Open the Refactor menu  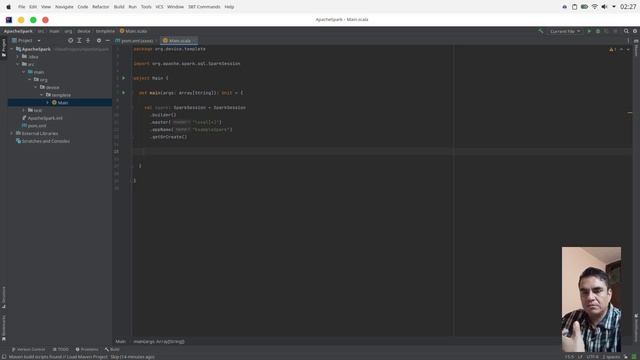[x=100, y=7]
